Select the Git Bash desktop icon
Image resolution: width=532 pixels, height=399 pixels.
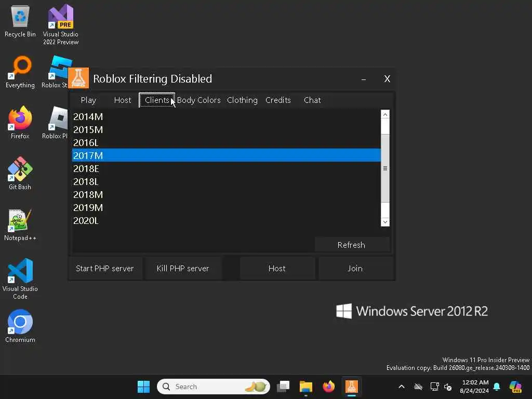click(x=20, y=174)
